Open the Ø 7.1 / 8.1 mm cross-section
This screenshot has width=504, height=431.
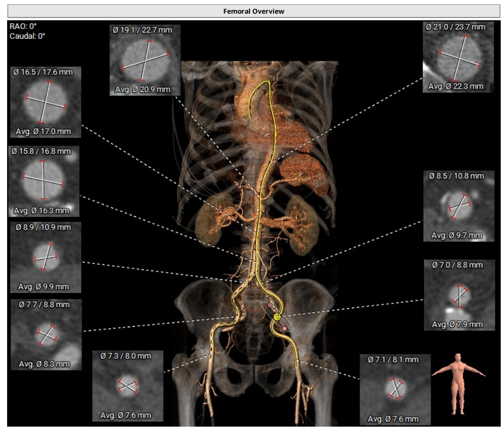tap(395, 389)
